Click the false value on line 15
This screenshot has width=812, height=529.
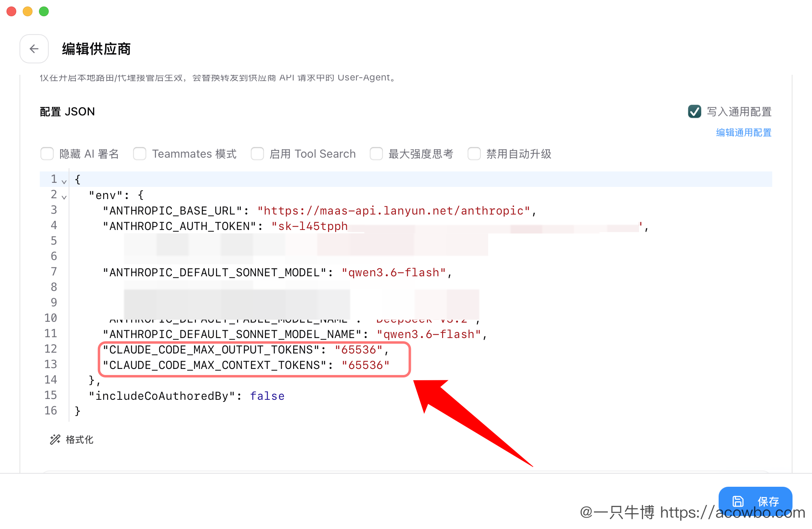click(267, 396)
